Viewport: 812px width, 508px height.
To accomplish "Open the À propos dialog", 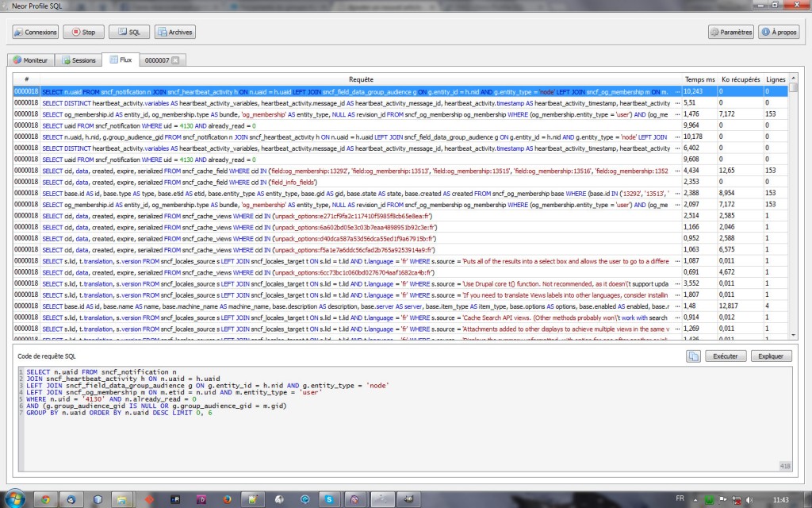I will pos(777,33).
